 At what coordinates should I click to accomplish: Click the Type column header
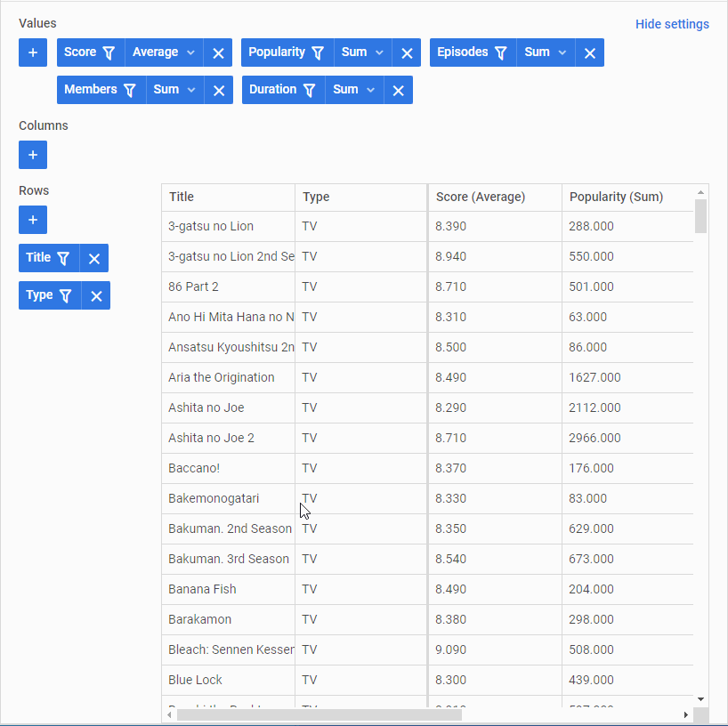[x=360, y=198]
